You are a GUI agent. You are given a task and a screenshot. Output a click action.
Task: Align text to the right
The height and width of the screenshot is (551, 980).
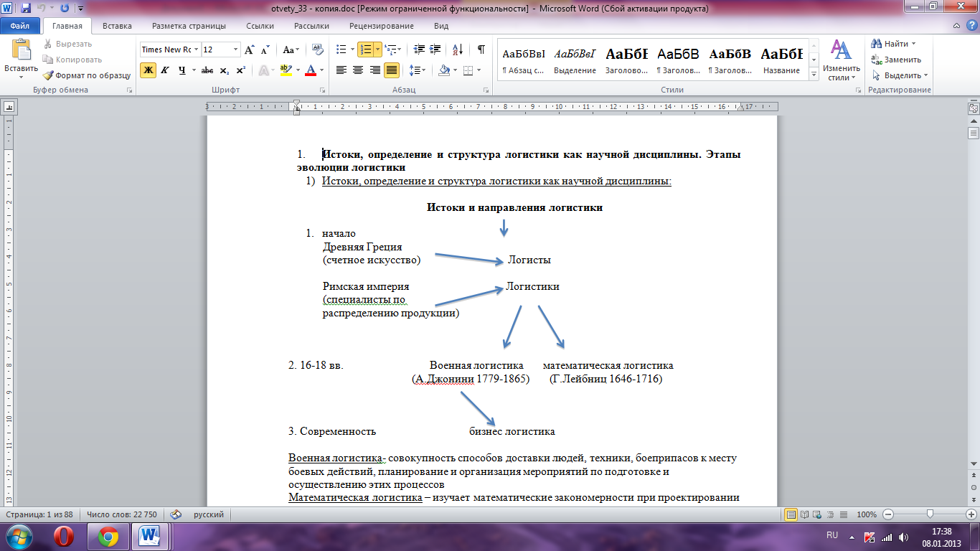[x=374, y=70]
